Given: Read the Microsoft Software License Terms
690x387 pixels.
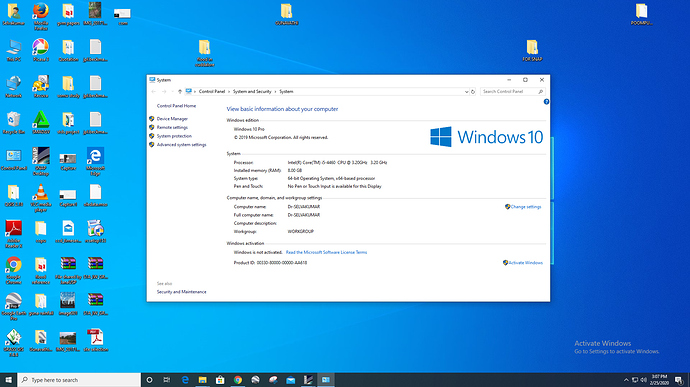Looking at the screenshot, I should 326,252.
